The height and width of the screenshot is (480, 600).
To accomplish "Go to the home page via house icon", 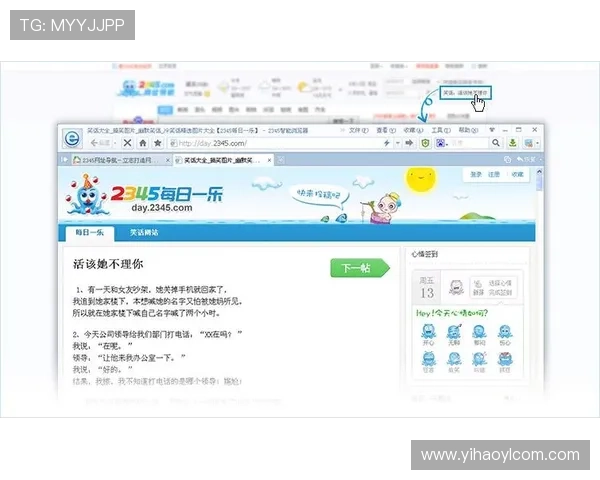I will (143, 143).
